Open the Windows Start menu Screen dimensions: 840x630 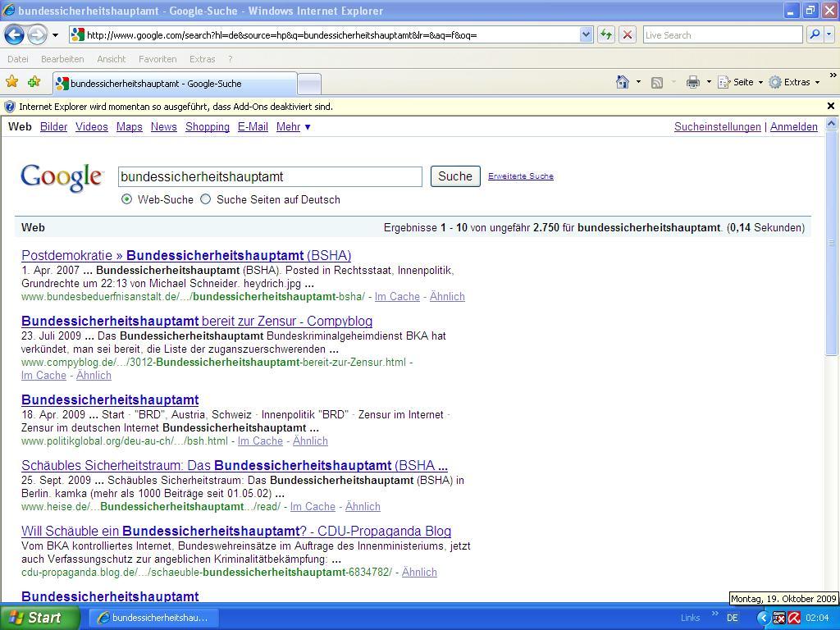click(x=39, y=618)
